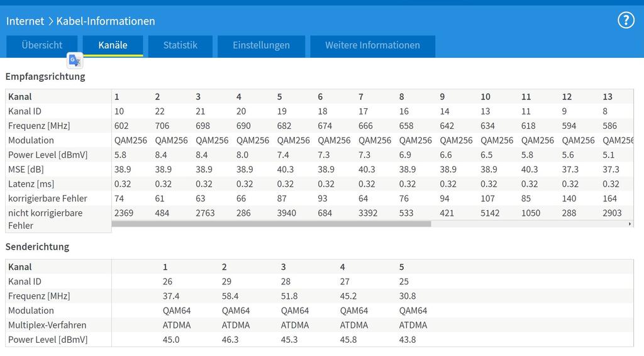This screenshot has width=644, height=356.
Task: Click the 'korrigierbare Fehler' row label
Action: pyautogui.click(x=48, y=199)
